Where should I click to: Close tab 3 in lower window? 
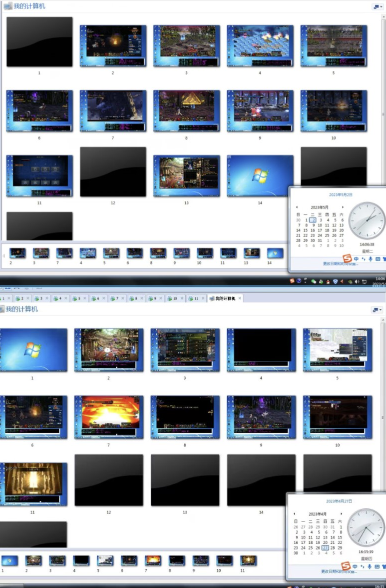(46, 298)
